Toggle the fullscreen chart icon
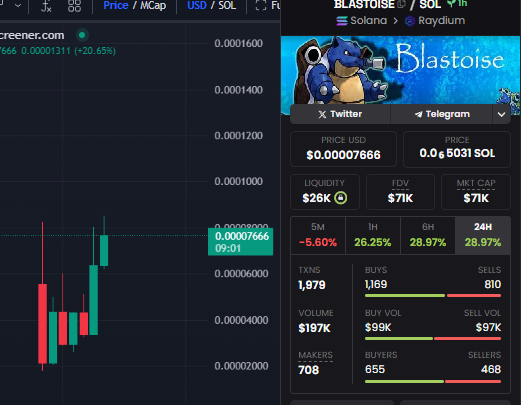This screenshot has width=521, height=405. [x=261, y=5]
